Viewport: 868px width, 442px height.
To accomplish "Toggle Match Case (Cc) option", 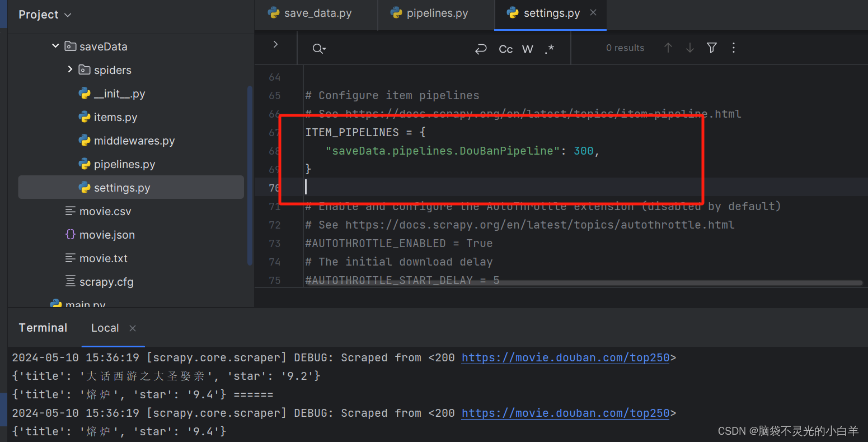I will coord(505,49).
